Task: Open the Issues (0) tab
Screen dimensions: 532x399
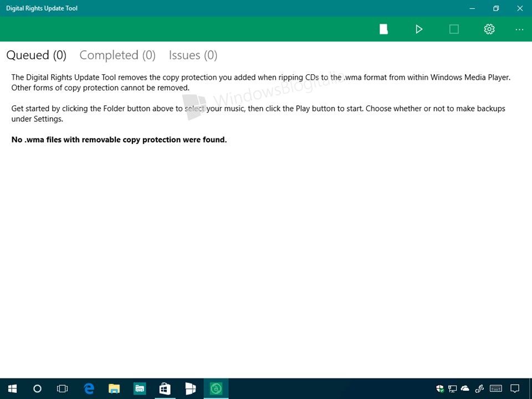Action: tap(193, 55)
